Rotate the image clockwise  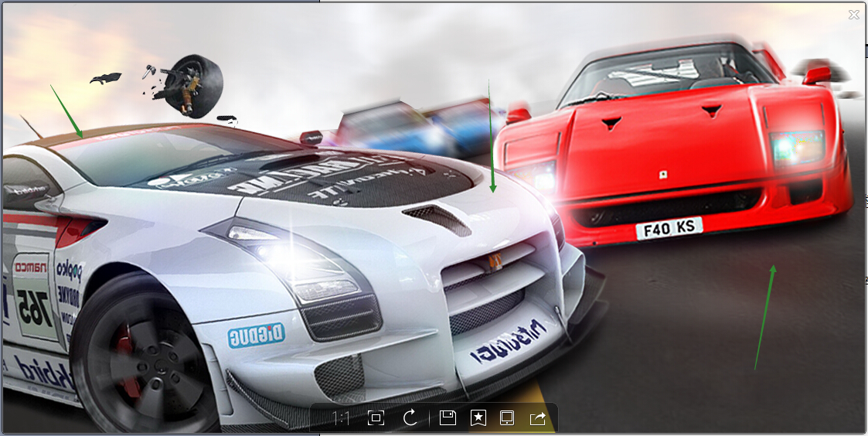tap(410, 417)
